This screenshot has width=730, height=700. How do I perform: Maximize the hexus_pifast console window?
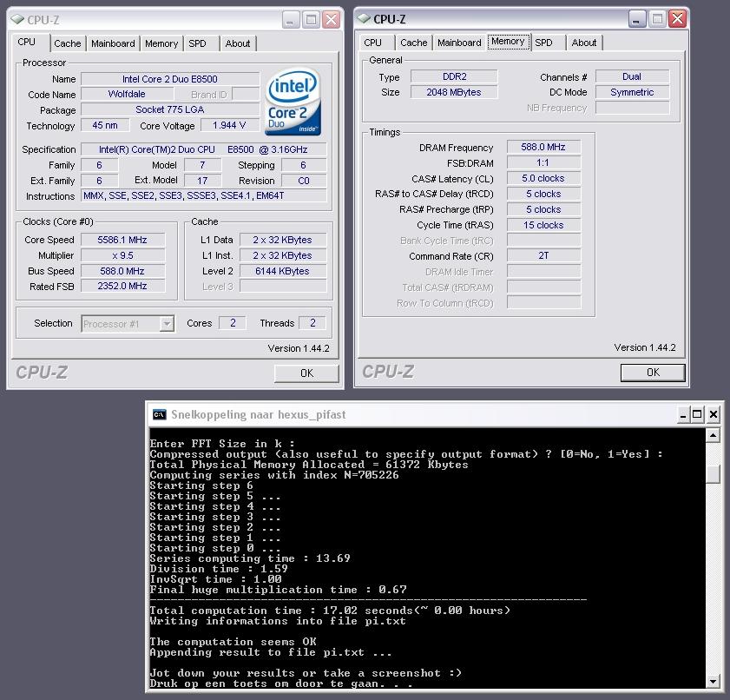[x=697, y=414]
